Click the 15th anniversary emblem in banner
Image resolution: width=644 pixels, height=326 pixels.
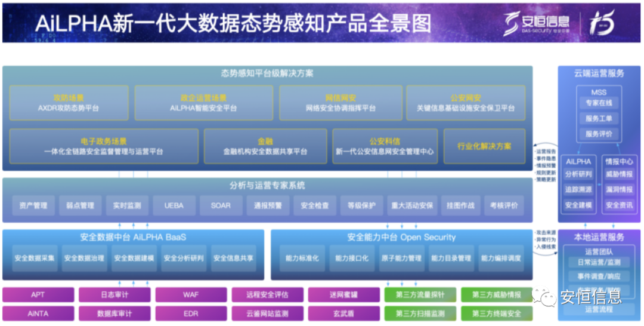(x=602, y=23)
